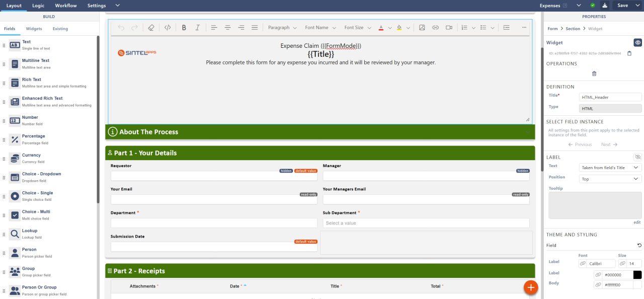
Task: Toggle bold formatting
Action: tap(184, 28)
